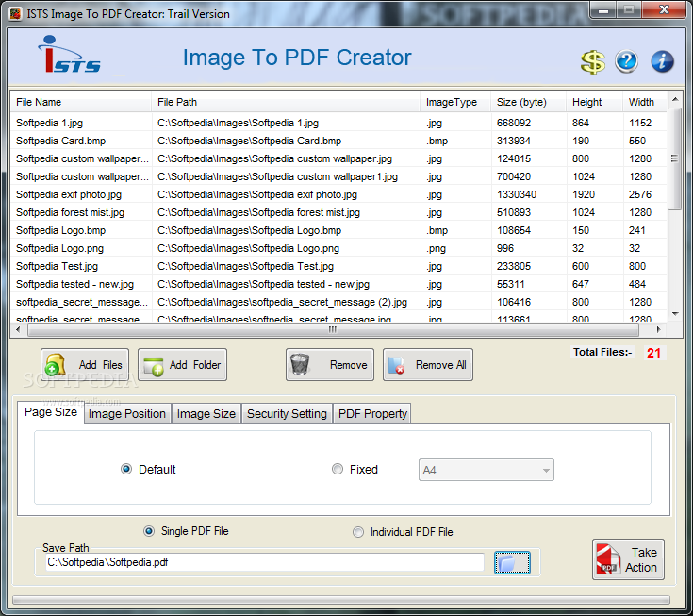Select the Fixed page size radio button
This screenshot has height=616, width=693.
pos(338,469)
